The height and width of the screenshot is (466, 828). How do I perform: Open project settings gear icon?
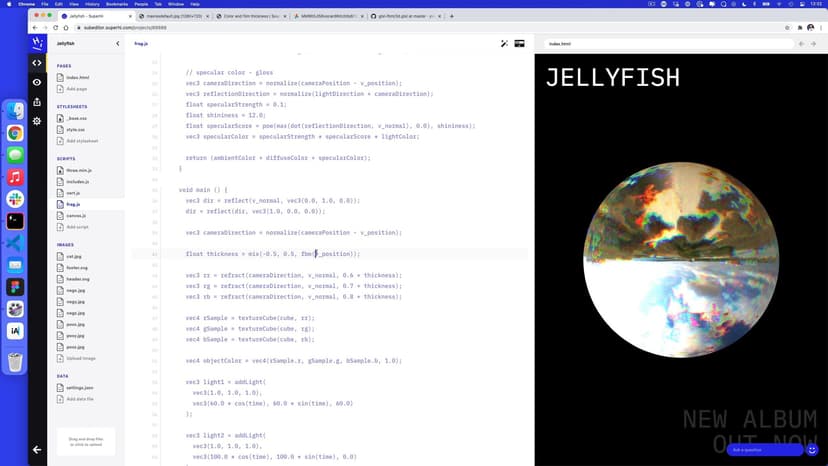coord(37,121)
